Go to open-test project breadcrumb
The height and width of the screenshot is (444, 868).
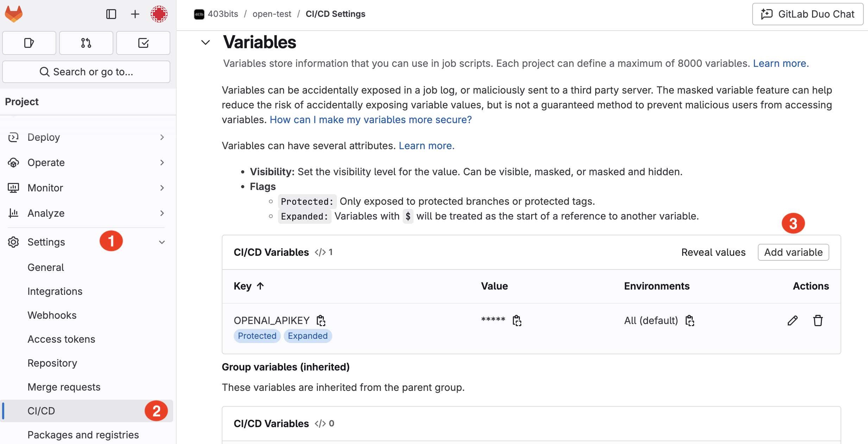coord(272,14)
